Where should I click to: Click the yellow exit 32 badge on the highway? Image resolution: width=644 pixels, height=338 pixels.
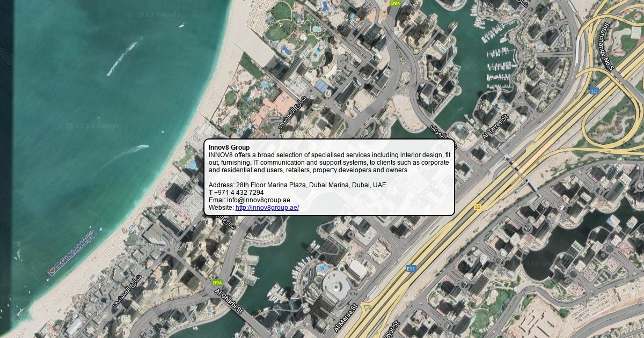coord(478,207)
